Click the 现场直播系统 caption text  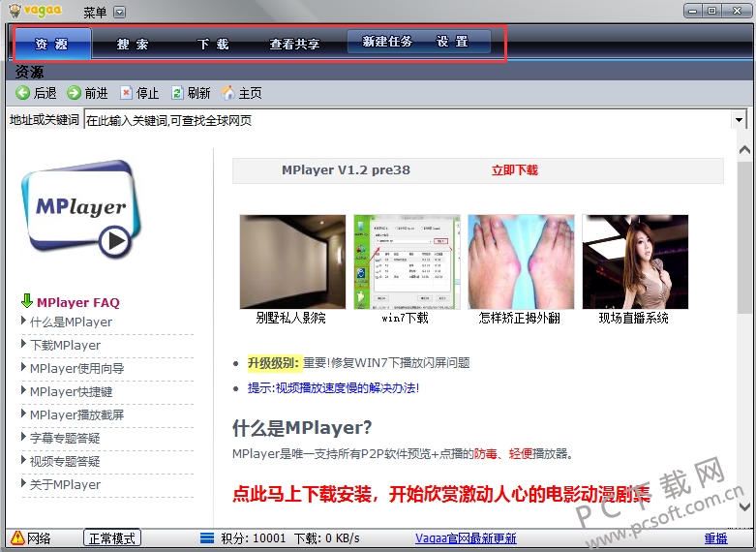(x=633, y=318)
